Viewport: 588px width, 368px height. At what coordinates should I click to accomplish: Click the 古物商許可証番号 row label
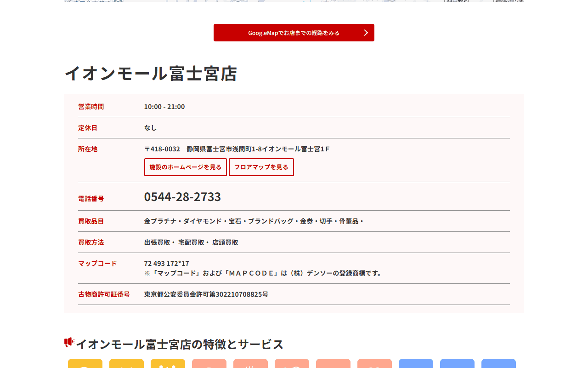[x=104, y=294]
